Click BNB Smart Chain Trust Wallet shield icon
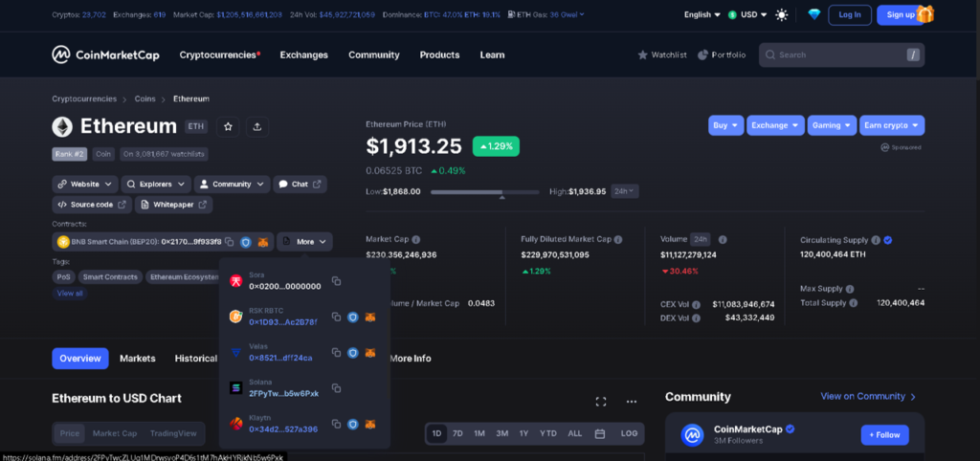This screenshot has width=980, height=461. point(246,242)
